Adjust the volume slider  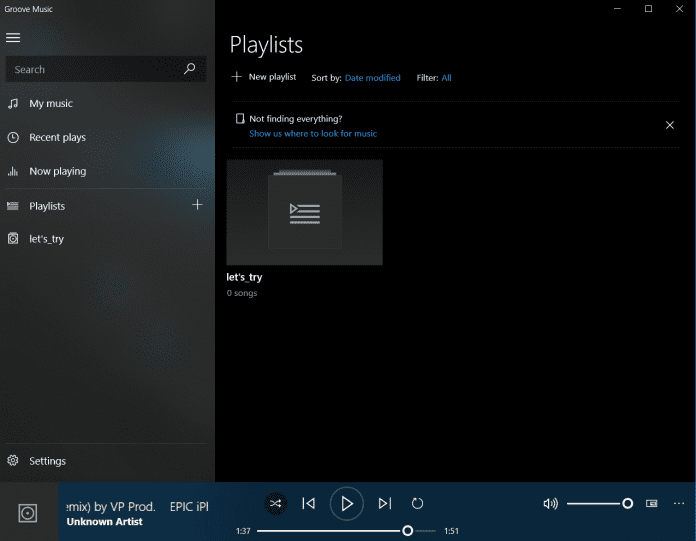(600, 504)
